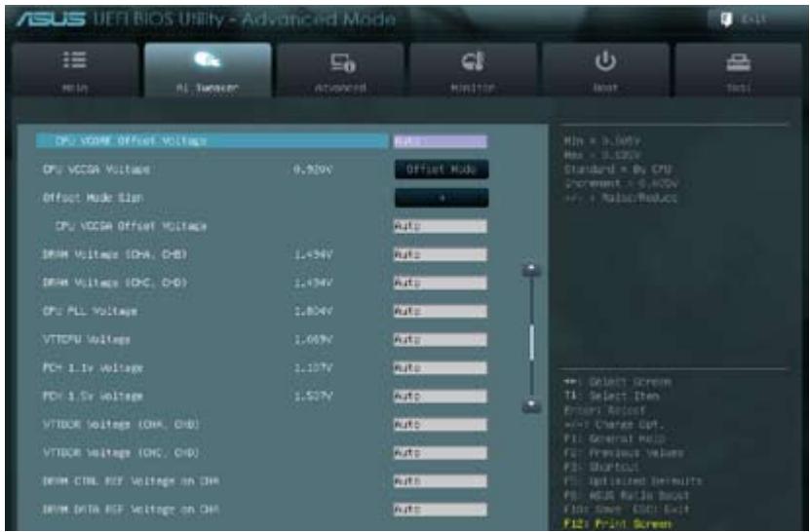Click the scrollbar down arrow

(531, 406)
